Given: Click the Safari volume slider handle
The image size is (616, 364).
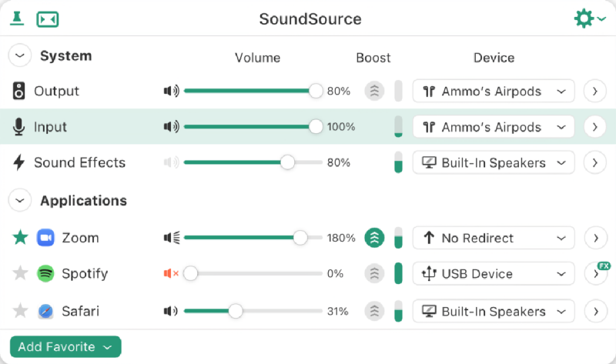Looking at the screenshot, I should point(236,312).
